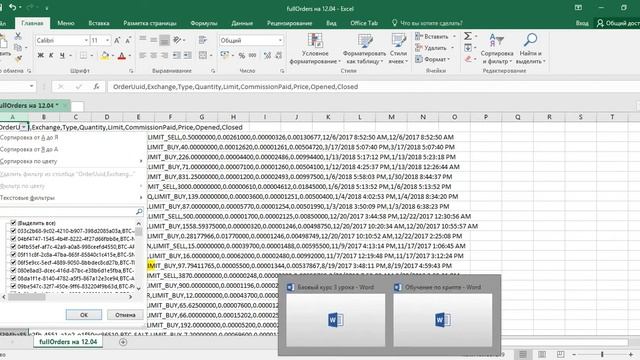Uncheck the 05f11c8f-2c8a filter item
The image size is (640, 360).
pos(13,255)
